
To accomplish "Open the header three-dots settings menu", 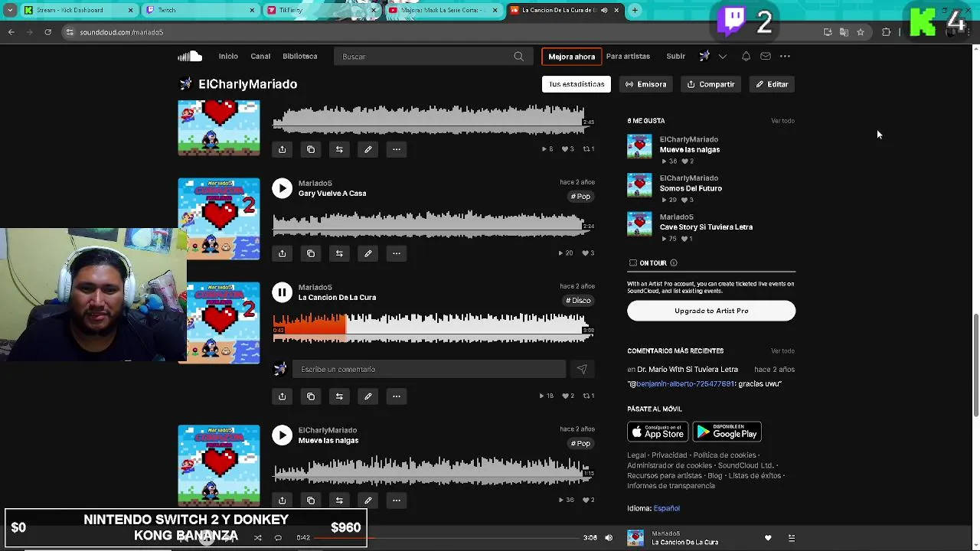I will pyautogui.click(x=785, y=56).
